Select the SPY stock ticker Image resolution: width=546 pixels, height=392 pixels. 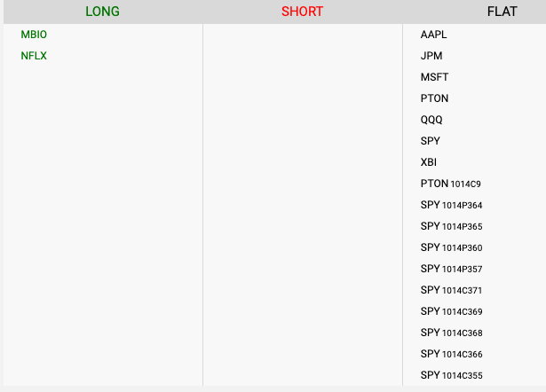[x=430, y=141]
